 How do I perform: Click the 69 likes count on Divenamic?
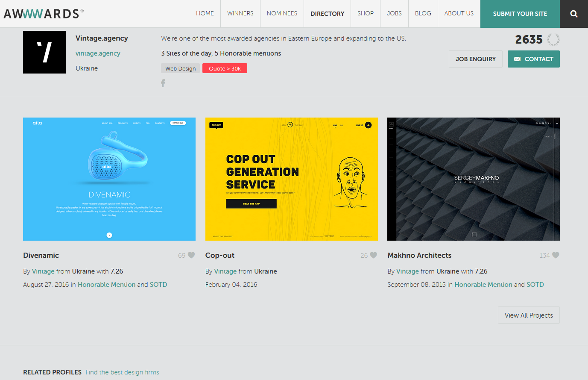182,255
